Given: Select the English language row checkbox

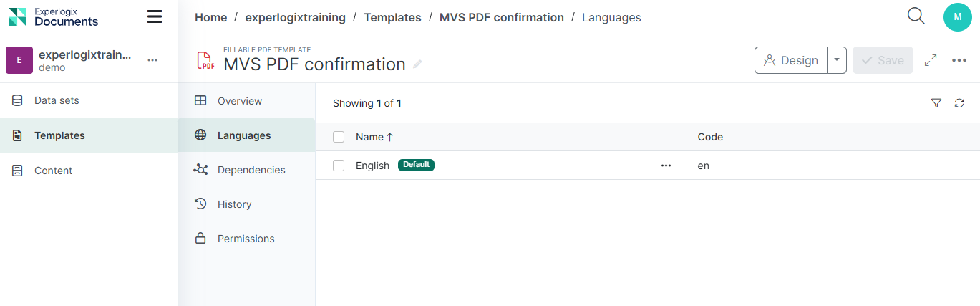Looking at the screenshot, I should point(339,166).
